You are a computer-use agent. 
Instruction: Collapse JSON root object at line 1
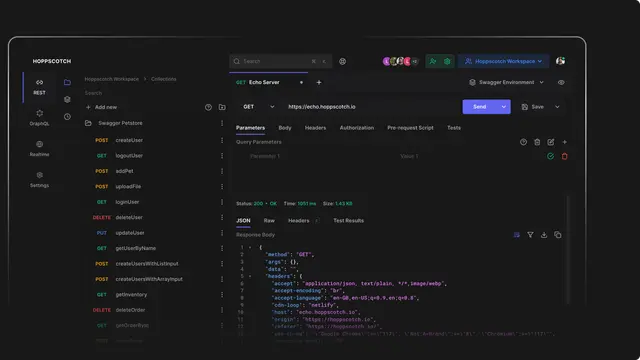pyautogui.click(x=250, y=247)
